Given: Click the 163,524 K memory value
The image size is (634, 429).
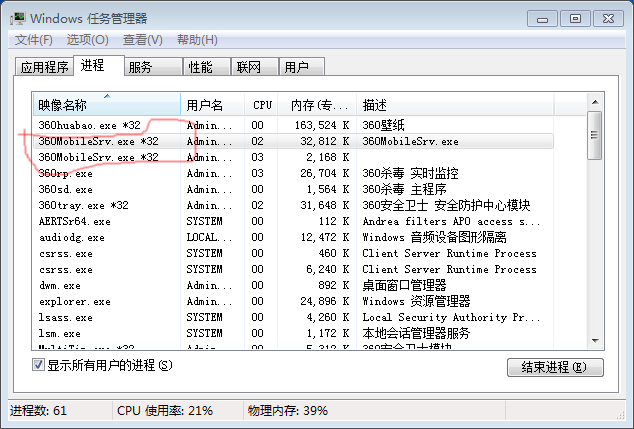Looking at the screenshot, I should 322,125.
